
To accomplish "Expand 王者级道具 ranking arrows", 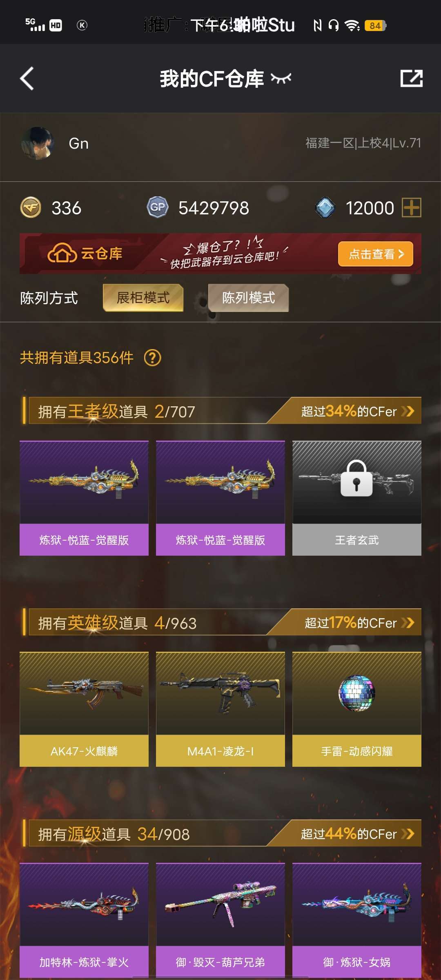I will coord(408,411).
